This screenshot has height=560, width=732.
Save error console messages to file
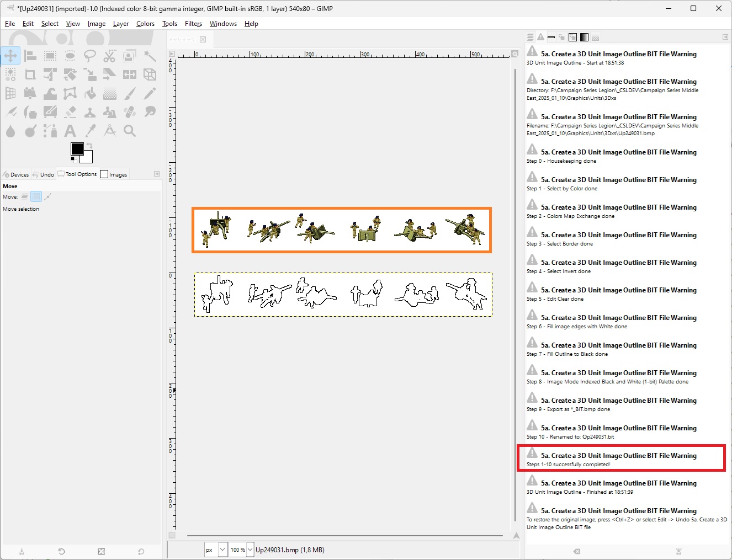click(x=678, y=551)
